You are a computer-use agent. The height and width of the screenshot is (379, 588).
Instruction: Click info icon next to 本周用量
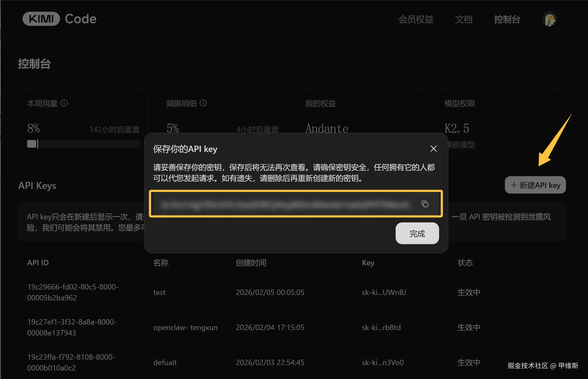[64, 103]
